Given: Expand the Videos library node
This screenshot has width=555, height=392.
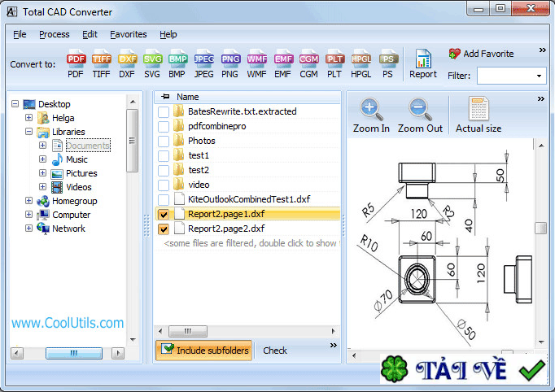Looking at the screenshot, I should pyautogui.click(x=42, y=187).
